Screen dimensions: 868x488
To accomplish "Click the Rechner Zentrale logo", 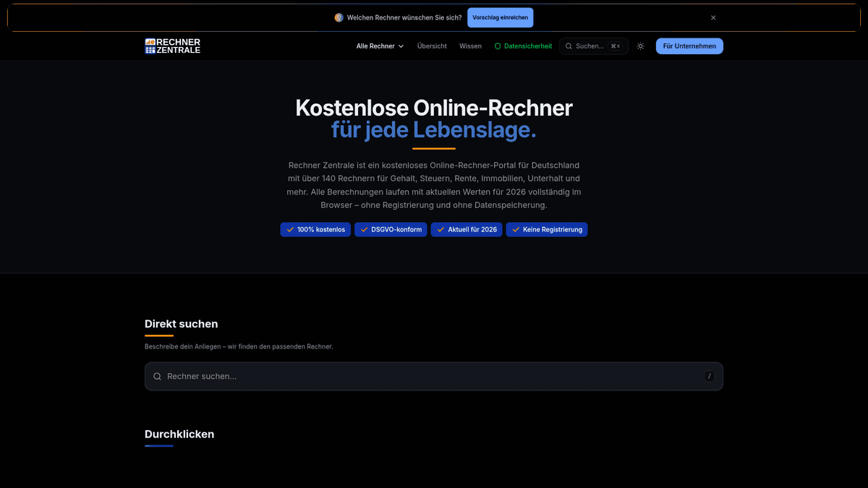I will (172, 46).
